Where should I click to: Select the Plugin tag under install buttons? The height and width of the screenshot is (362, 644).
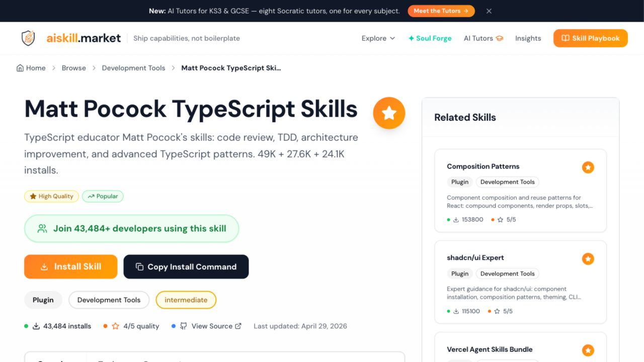[x=43, y=300]
